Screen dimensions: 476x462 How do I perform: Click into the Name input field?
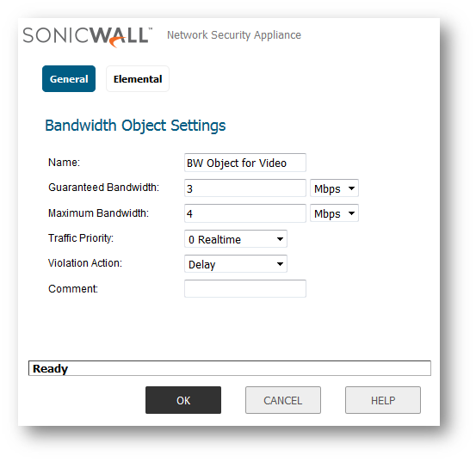pyautogui.click(x=245, y=163)
